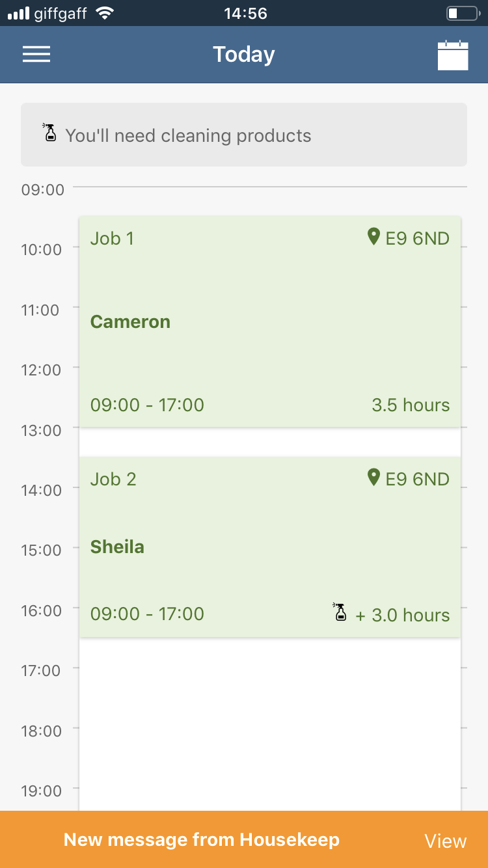Tap the 3.5 hours duration label
The image size is (488, 868).
(x=411, y=405)
